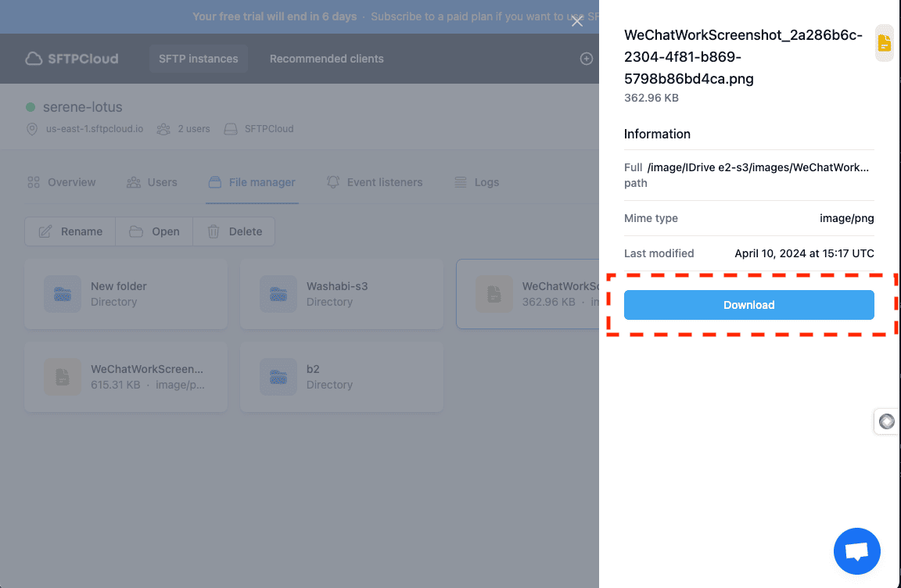Click the 362.96 KB size in details panel
901x588 pixels.
651,98
